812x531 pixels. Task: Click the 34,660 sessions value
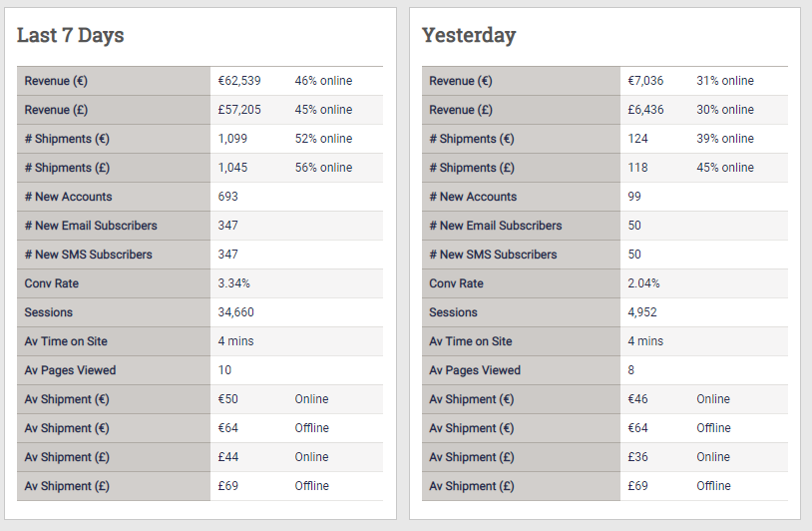point(236,312)
